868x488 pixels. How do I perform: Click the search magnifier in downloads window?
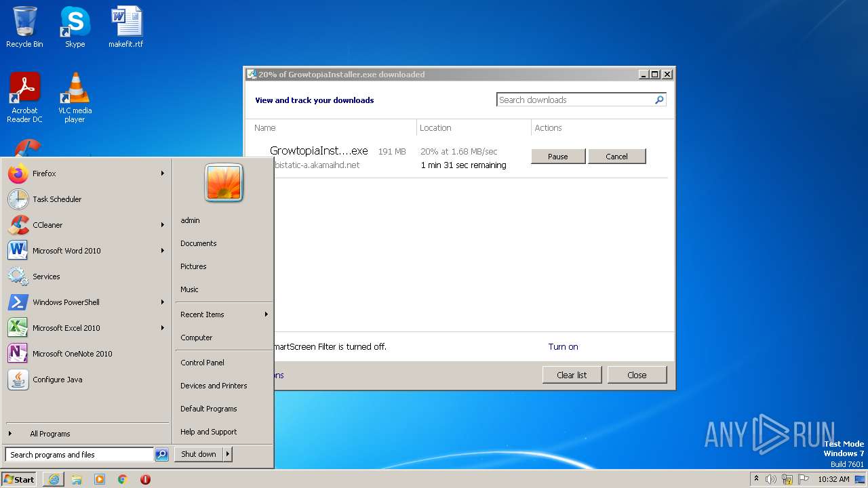pos(659,100)
